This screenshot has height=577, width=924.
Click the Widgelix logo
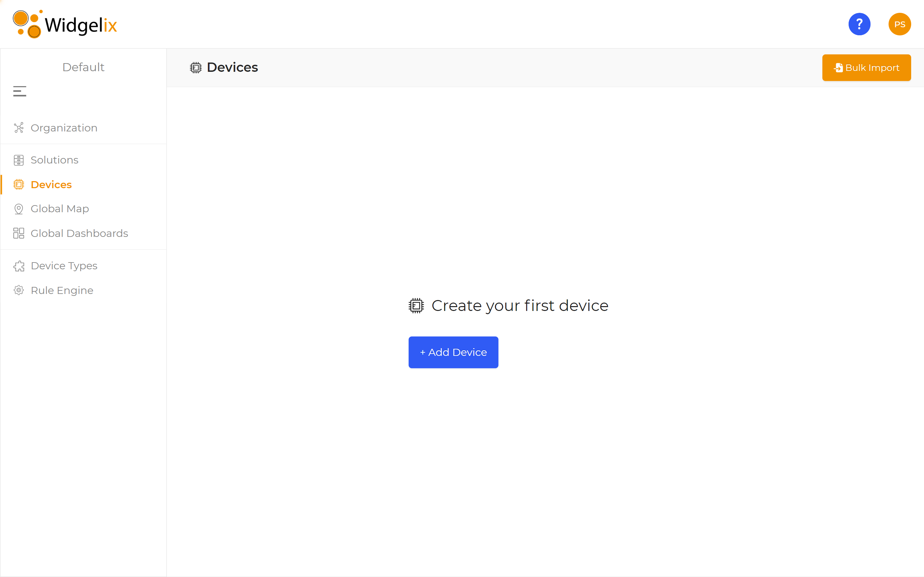65,24
